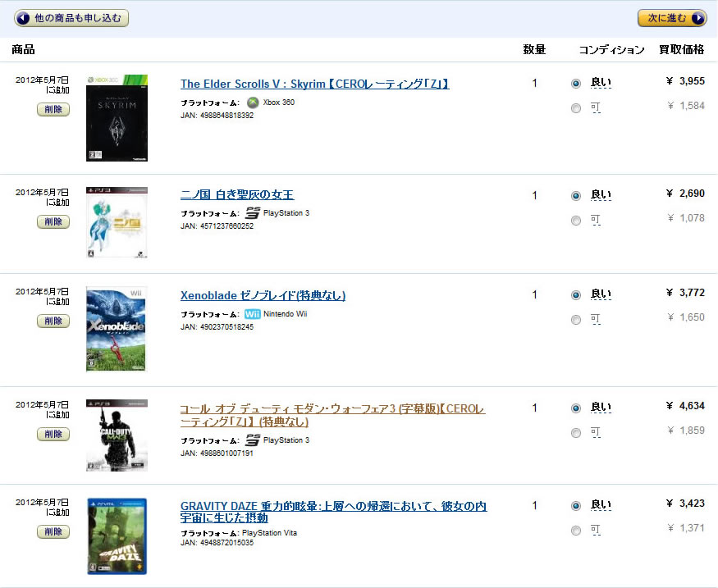
Task: Click JAN code 4988648818392
Action: click(x=226, y=116)
